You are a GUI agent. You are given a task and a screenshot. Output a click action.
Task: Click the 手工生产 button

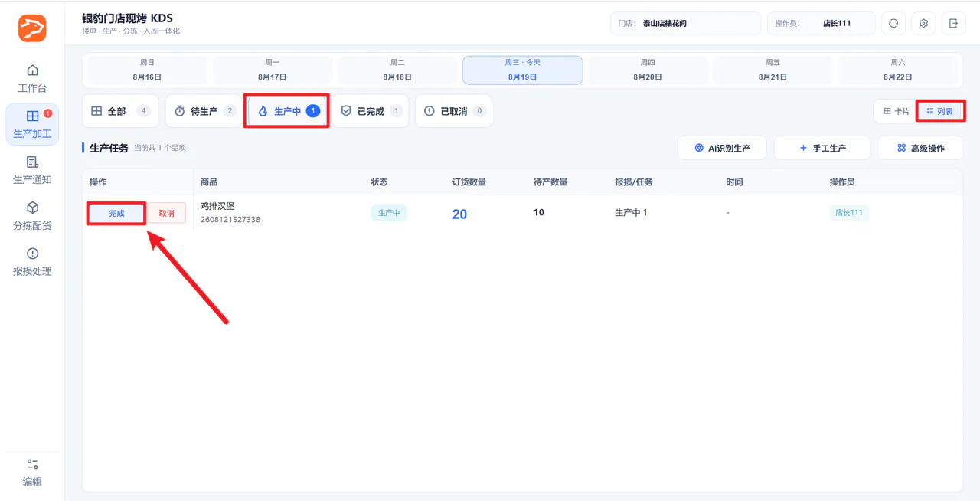point(822,148)
